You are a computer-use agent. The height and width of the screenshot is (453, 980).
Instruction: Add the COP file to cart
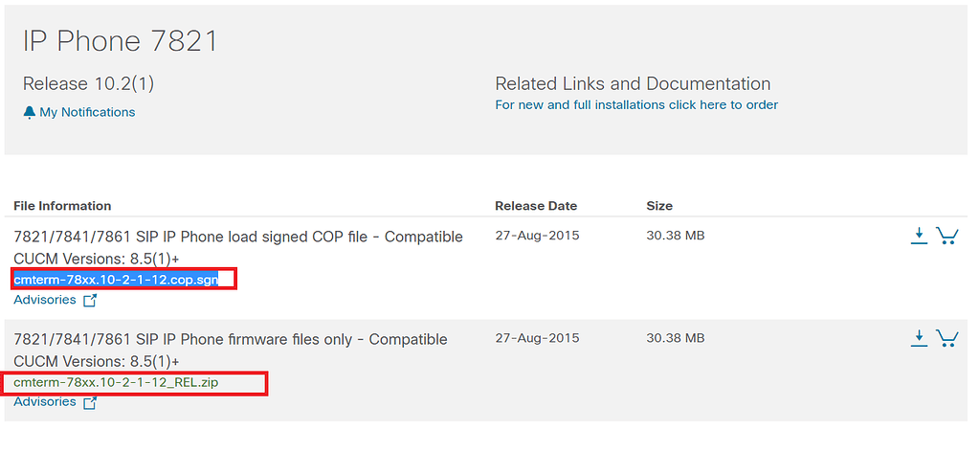point(947,236)
